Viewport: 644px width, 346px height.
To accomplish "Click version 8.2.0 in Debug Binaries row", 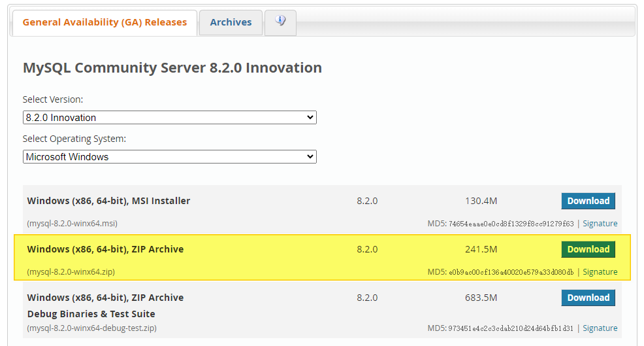I will (x=367, y=298).
